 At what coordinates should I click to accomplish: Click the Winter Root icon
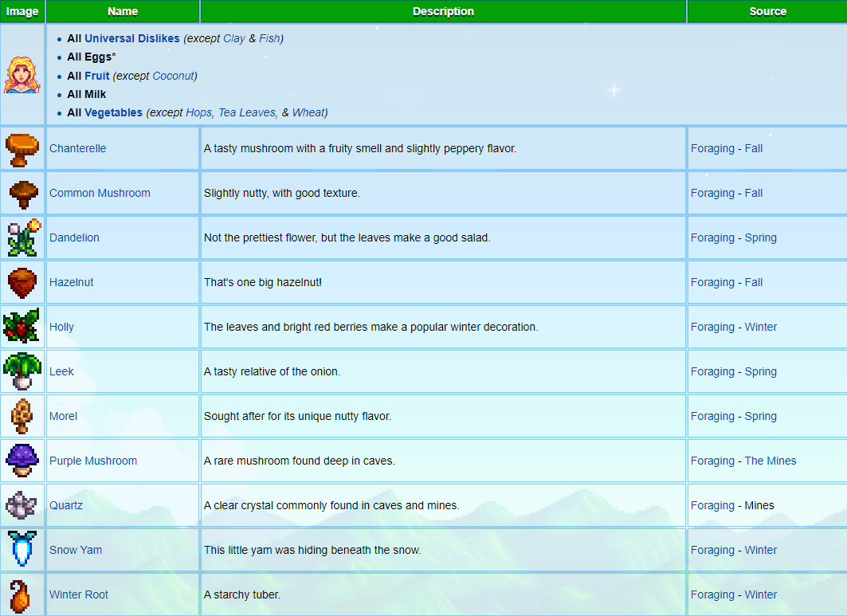click(19, 597)
